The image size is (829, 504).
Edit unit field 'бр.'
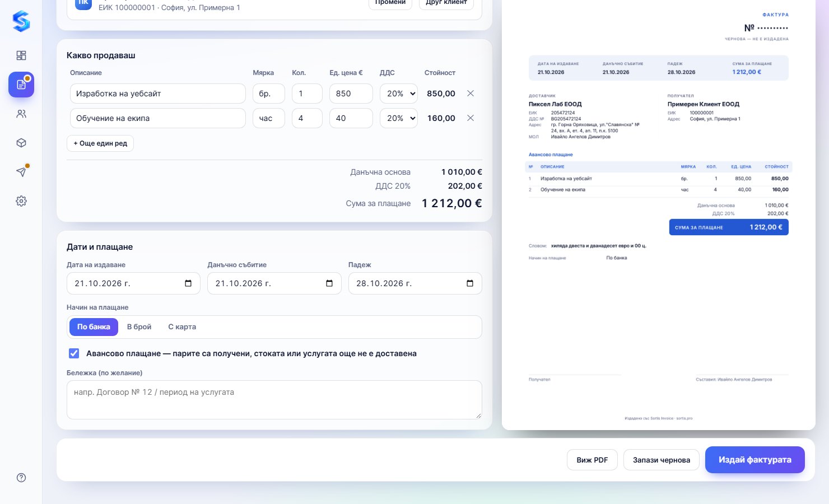[x=269, y=94]
